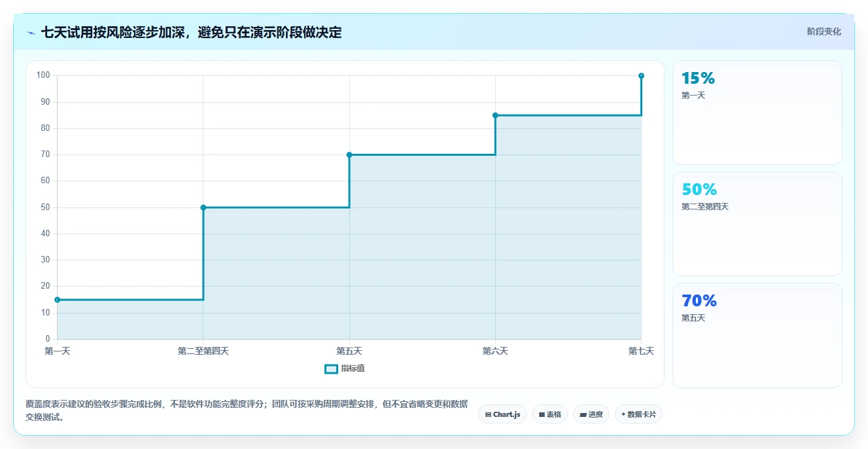The image size is (868, 449).
Task: Toggle the 指标值 legend swatch
Action: [331, 368]
